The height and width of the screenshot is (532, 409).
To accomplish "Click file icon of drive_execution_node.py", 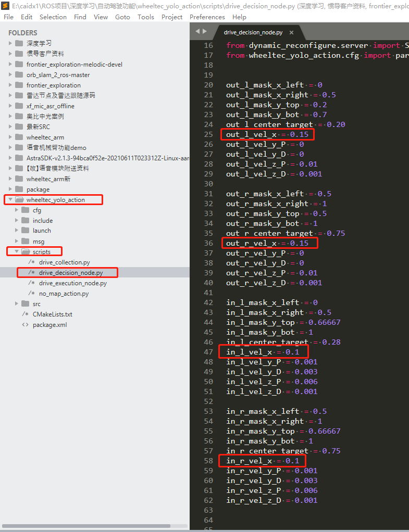I will pos(31,283).
